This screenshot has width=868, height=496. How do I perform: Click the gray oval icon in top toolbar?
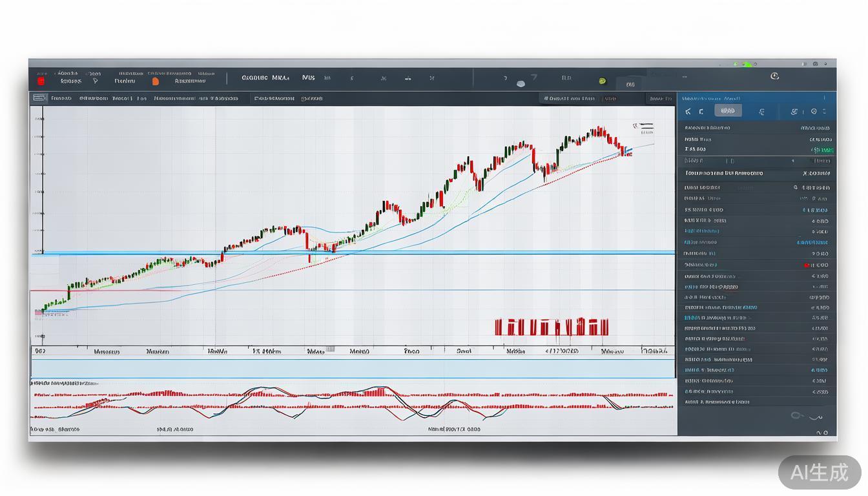[521, 83]
